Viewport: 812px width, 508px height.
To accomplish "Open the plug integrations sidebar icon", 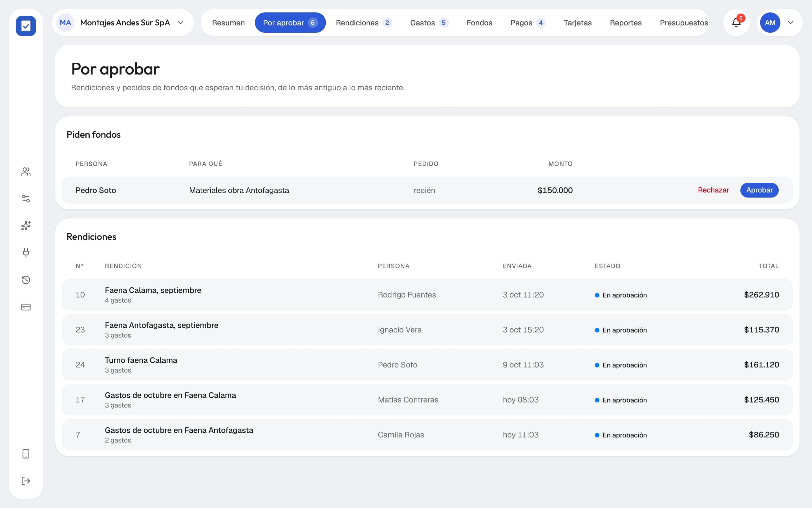I will (x=26, y=253).
